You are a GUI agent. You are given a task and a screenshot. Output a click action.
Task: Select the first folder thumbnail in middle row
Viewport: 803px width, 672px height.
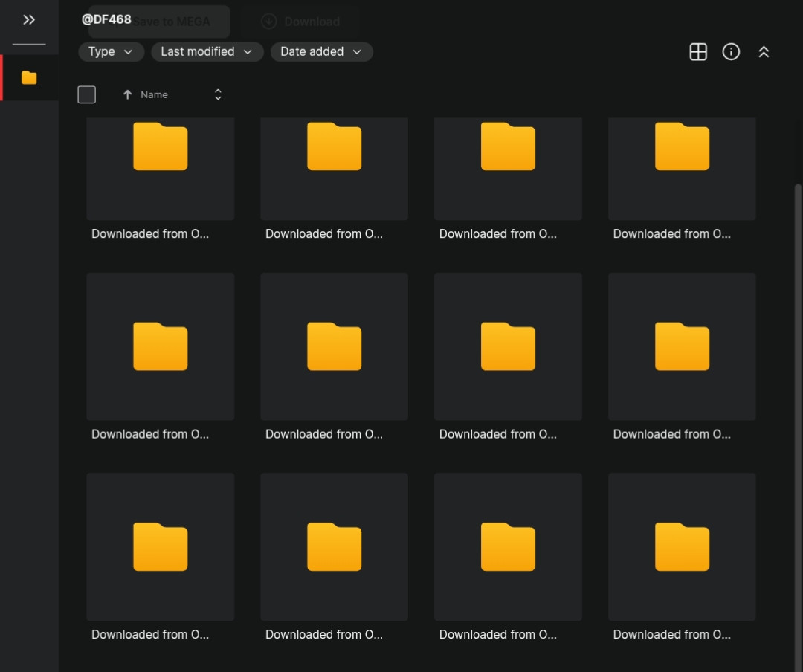160,346
